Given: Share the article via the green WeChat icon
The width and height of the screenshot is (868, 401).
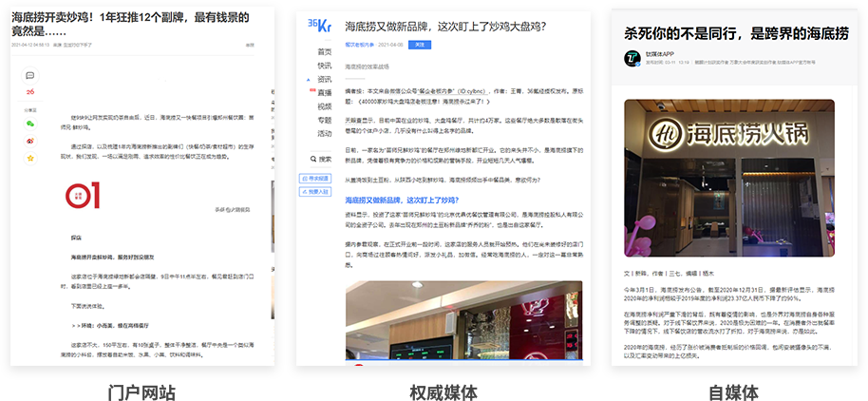Looking at the screenshot, I should [30, 124].
